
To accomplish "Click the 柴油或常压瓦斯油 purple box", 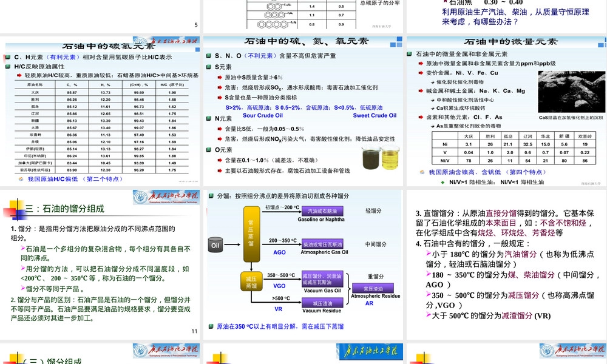I will point(322,244).
